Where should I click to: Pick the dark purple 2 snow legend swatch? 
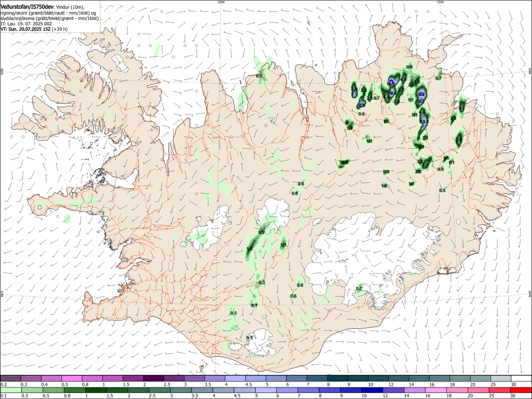click(x=153, y=379)
